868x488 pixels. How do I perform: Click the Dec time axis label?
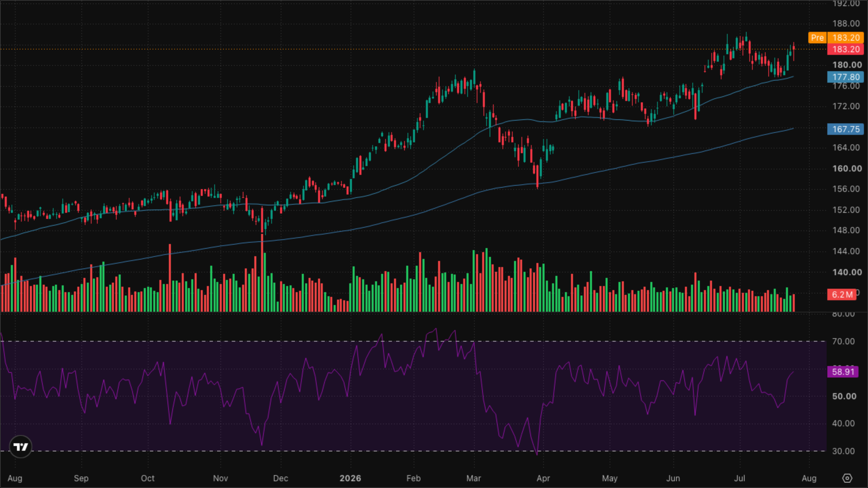click(281, 478)
